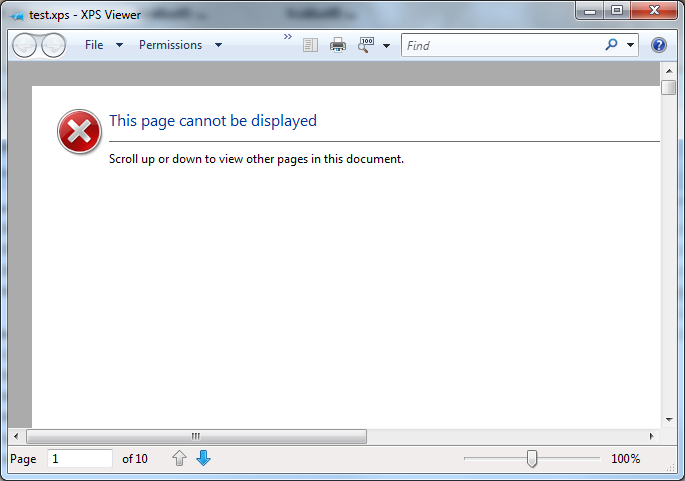Click the vertical scrollbar up arrow

click(x=669, y=71)
